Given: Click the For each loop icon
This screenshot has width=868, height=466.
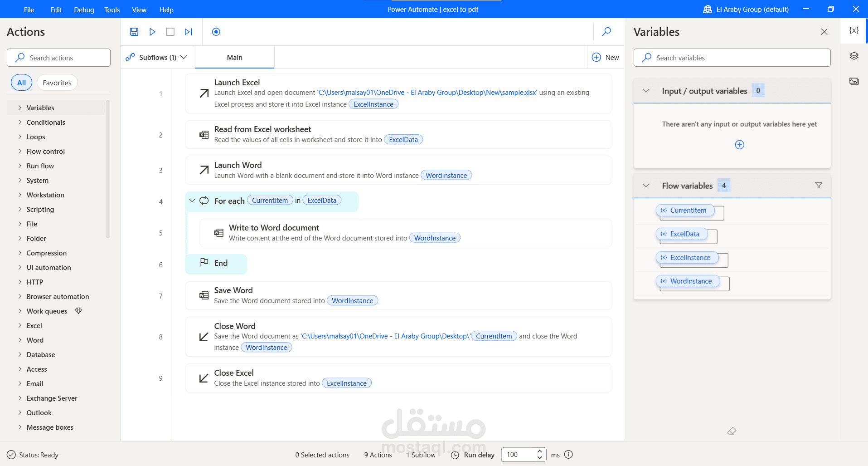Looking at the screenshot, I should (x=204, y=201).
